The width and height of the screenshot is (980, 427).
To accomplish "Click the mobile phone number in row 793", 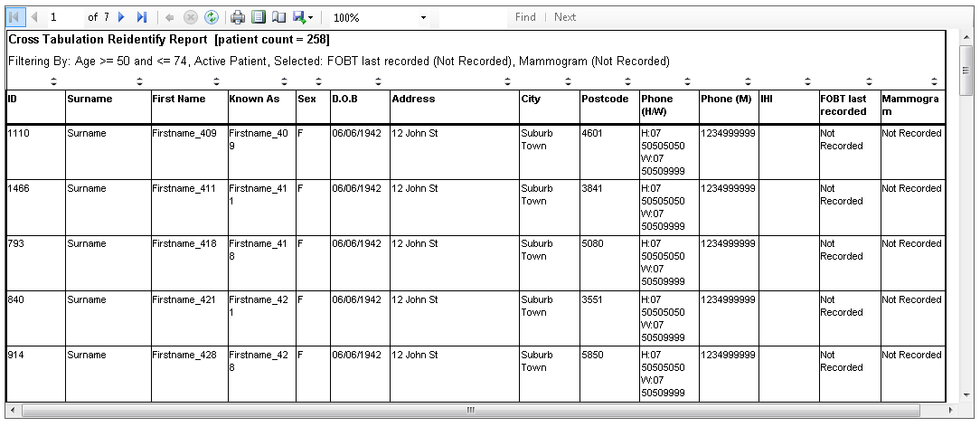I will pyautogui.click(x=728, y=243).
